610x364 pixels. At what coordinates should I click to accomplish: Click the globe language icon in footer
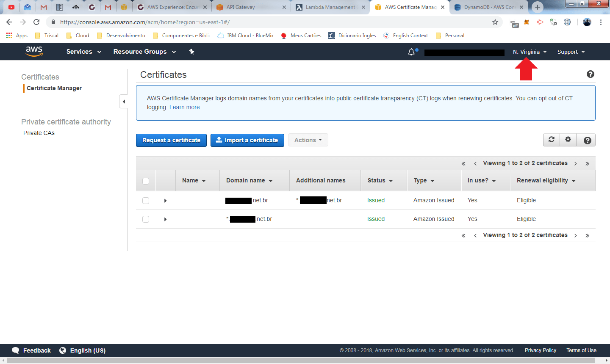pyautogui.click(x=63, y=350)
